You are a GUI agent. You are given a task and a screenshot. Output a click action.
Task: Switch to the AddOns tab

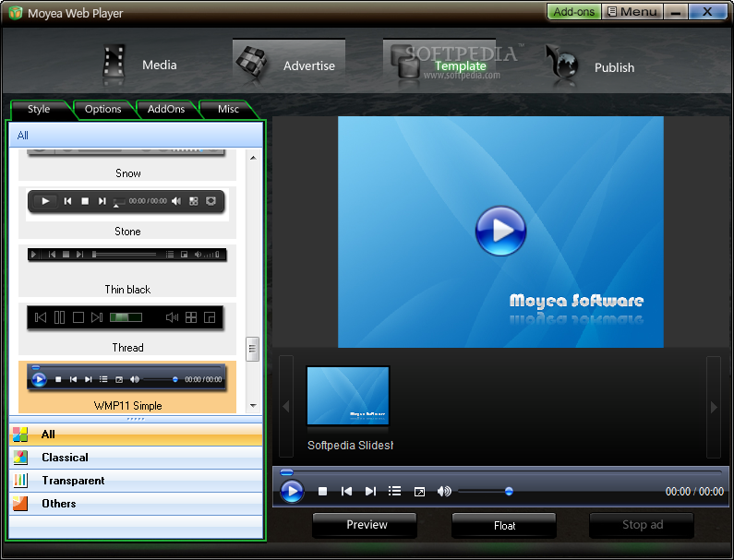[x=166, y=109]
